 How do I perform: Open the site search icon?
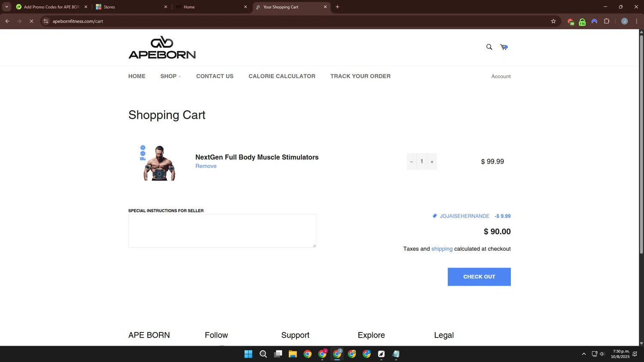[x=489, y=47]
